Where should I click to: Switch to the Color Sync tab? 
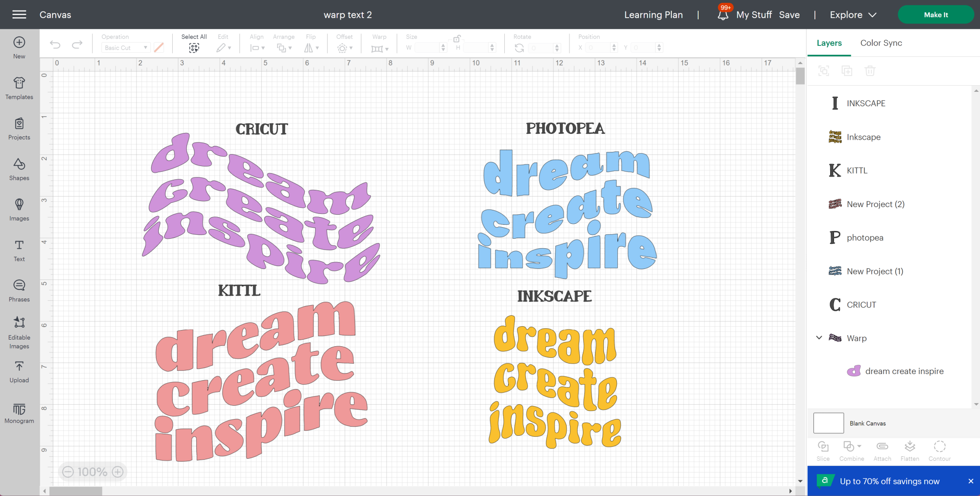(881, 43)
